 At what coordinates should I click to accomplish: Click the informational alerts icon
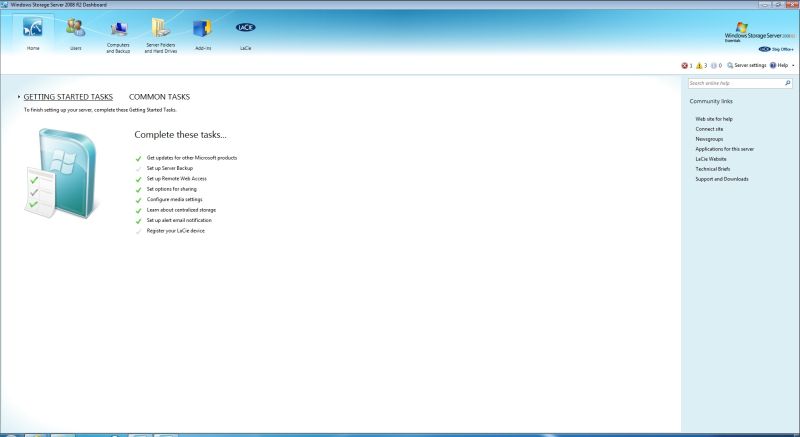coord(714,66)
